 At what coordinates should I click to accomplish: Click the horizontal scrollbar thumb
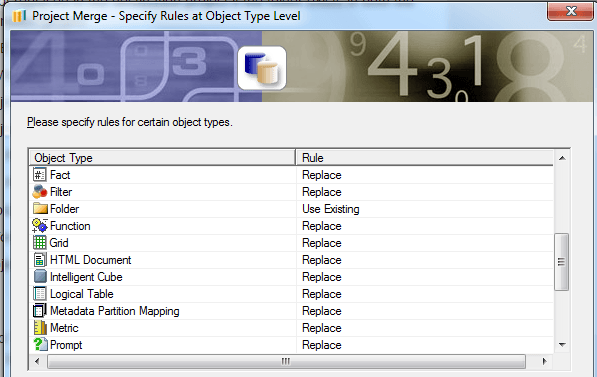(286, 361)
